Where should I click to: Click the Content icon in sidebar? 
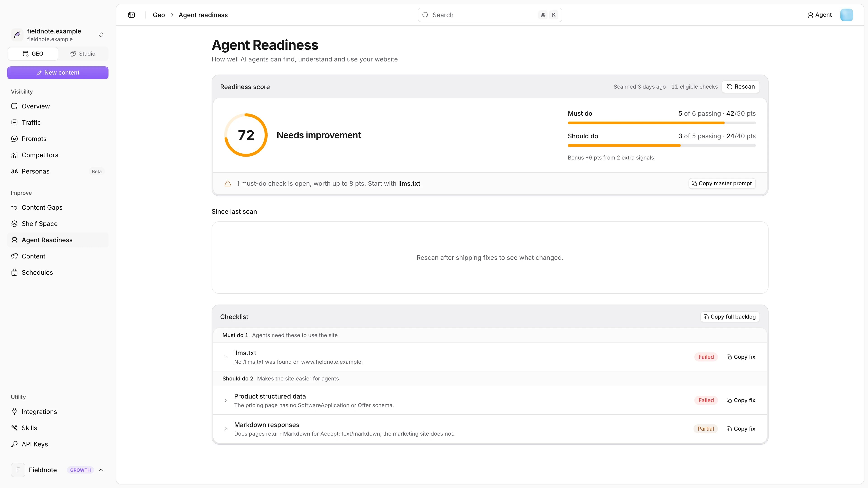pyautogui.click(x=14, y=256)
